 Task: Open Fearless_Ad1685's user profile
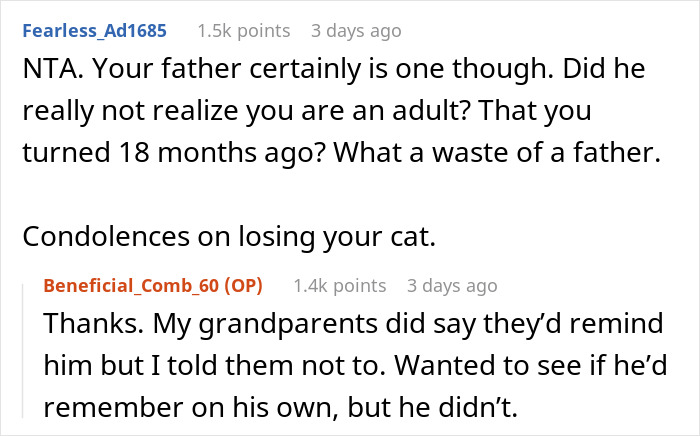(95, 33)
